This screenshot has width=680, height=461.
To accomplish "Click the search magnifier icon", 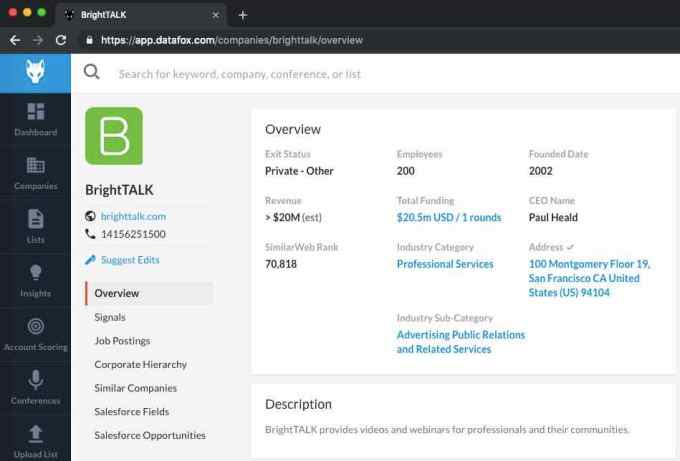I will pyautogui.click(x=92, y=73).
